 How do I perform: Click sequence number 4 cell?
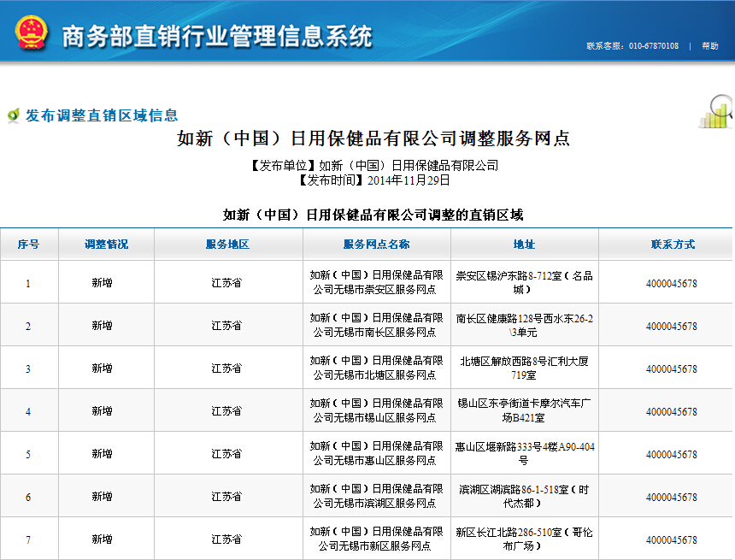pos(28,411)
